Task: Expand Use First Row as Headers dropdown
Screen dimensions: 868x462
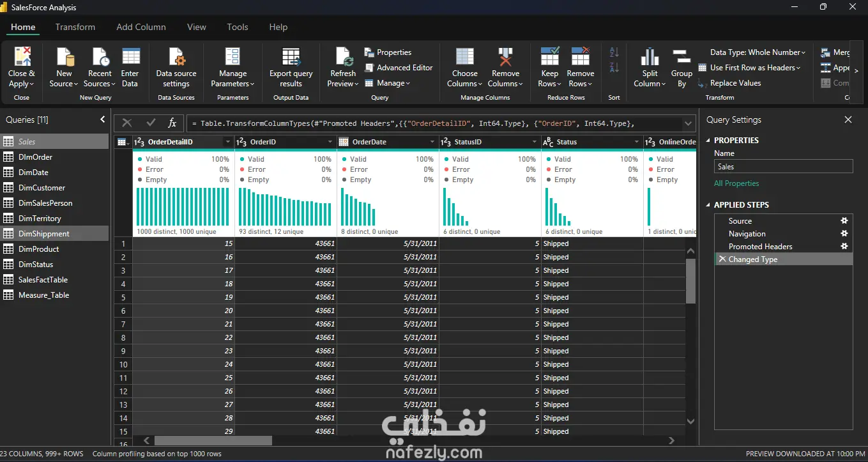Action: pos(798,68)
